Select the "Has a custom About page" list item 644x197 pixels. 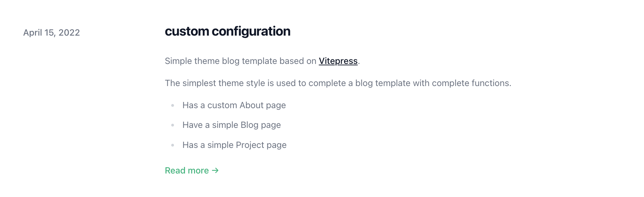[x=234, y=105]
